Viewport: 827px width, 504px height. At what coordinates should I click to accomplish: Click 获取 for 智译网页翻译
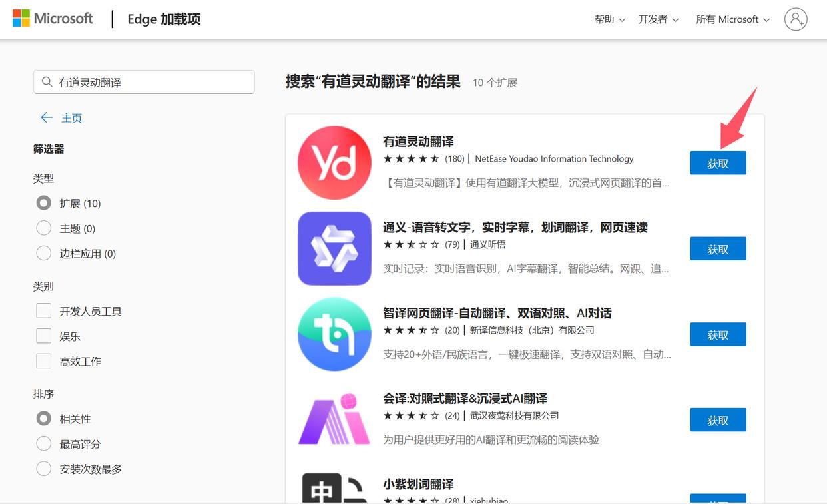pyautogui.click(x=718, y=335)
